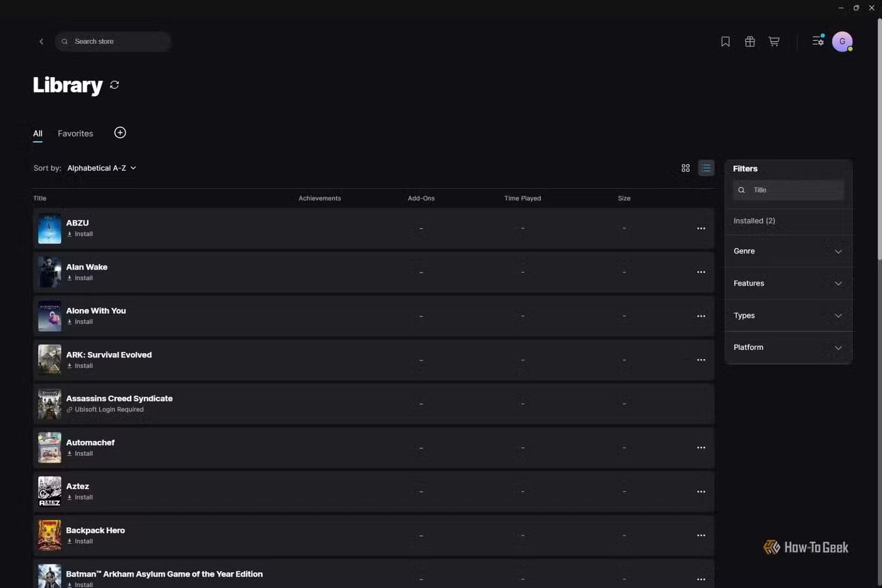
Task: Click the Size column header
Action: tap(624, 198)
